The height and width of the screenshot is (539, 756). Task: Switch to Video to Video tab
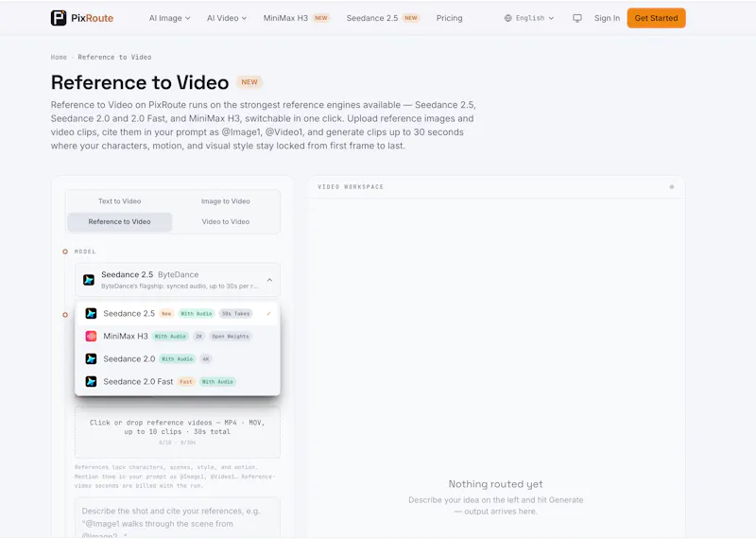coord(225,221)
